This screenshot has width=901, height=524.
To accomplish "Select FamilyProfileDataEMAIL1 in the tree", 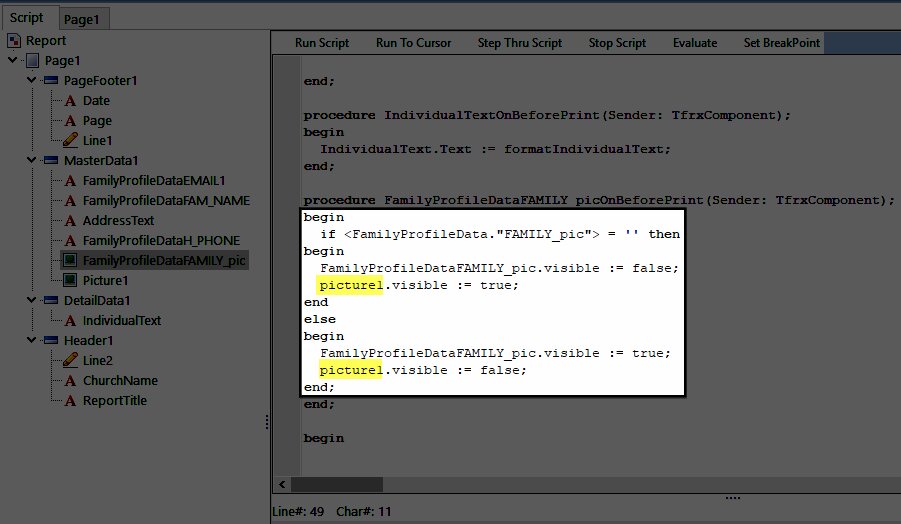I will [154, 180].
